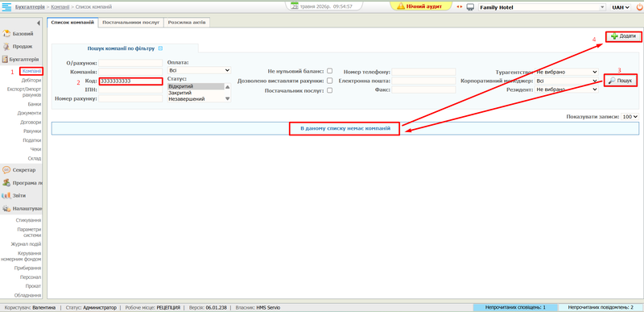The image size is (644, 312).
Task: Open the Базовий module
Action: coord(22,34)
